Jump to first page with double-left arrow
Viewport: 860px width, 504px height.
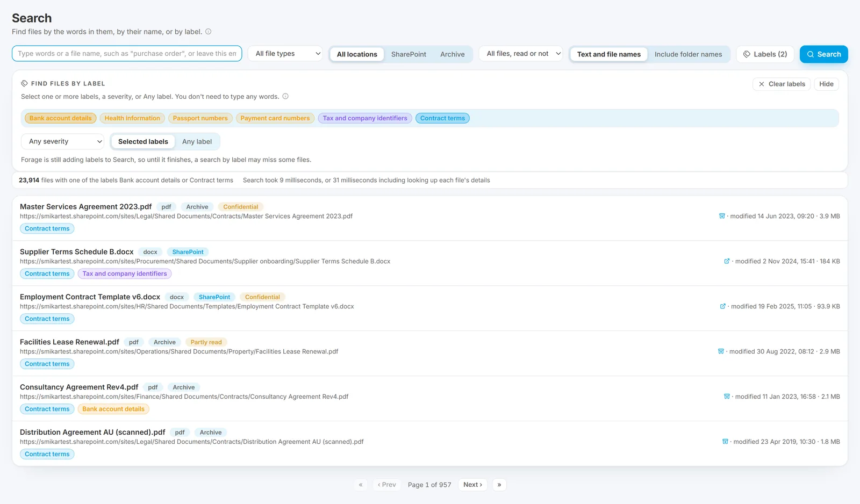pos(361,485)
